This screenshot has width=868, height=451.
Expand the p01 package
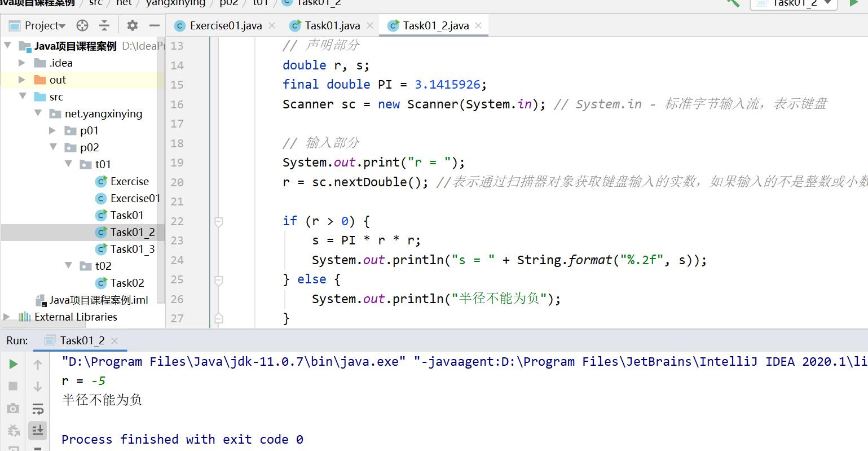(52, 130)
